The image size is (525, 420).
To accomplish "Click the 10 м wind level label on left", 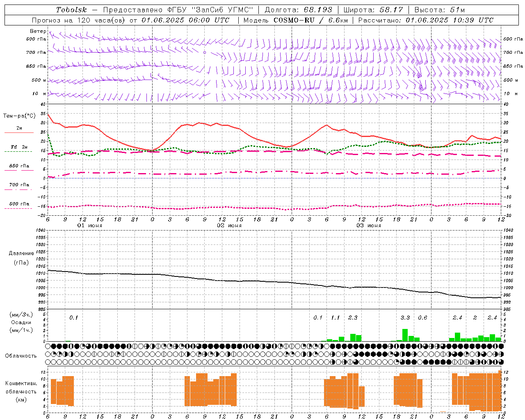I will [x=39, y=94].
